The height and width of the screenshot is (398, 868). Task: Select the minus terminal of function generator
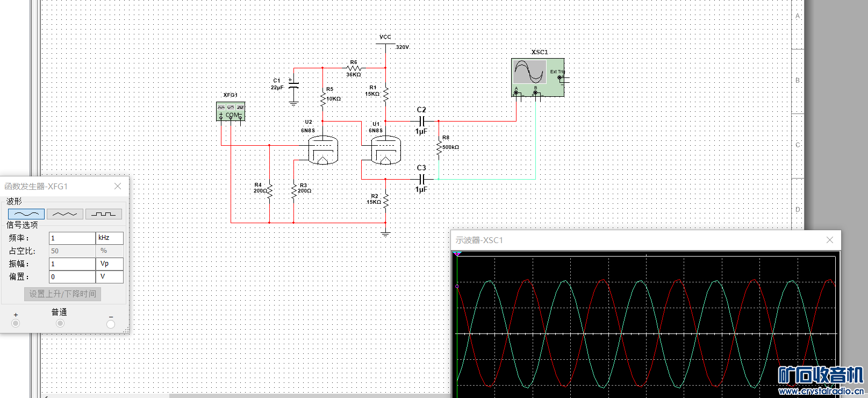111,324
